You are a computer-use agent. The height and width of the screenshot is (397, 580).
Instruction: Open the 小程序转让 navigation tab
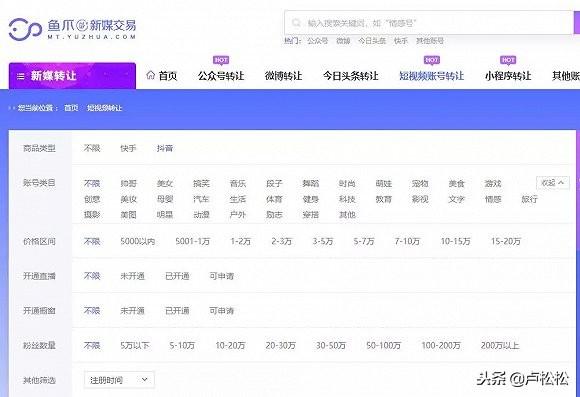(508, 76)
